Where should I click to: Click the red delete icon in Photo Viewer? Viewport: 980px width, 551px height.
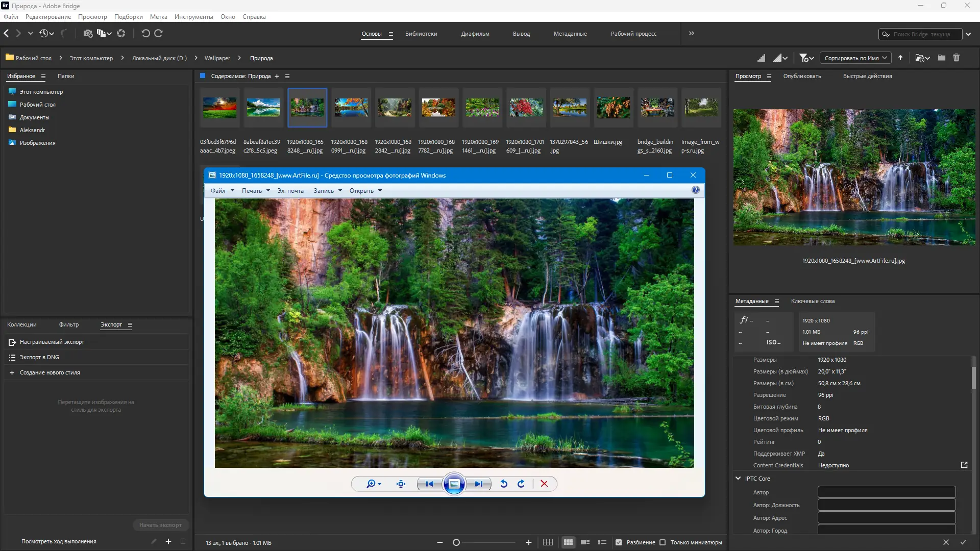click(x=544, y=484)
